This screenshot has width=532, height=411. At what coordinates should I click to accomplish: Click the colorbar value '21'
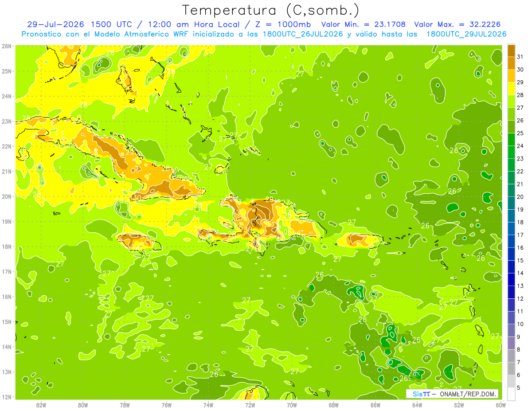coord(520,184)
